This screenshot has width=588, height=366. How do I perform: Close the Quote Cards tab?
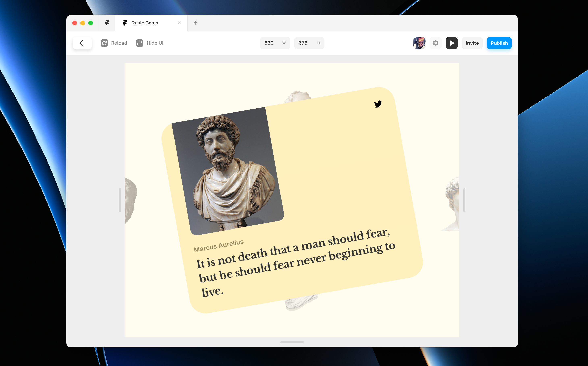click(x=179, y=23)
